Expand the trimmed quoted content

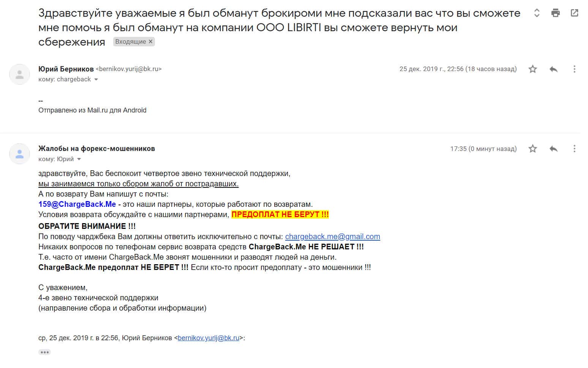(x=44, y=352)
